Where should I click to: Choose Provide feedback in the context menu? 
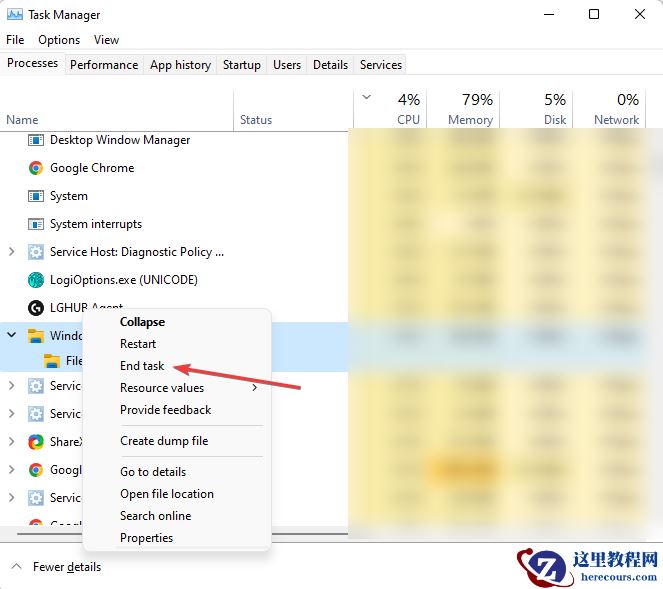(x=166, y=410)
